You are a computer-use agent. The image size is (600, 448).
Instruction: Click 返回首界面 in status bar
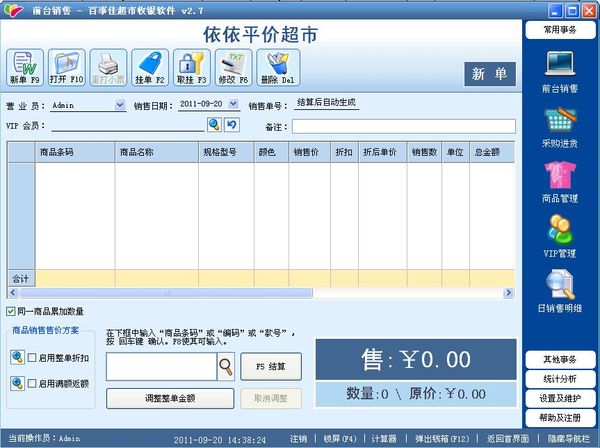(508, 439)
